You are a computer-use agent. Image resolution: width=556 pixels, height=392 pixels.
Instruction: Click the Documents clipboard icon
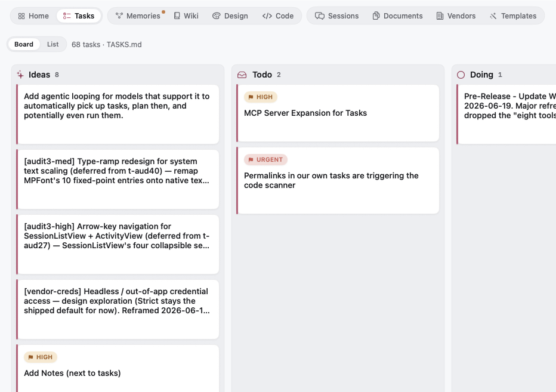[x=376, y=16]
